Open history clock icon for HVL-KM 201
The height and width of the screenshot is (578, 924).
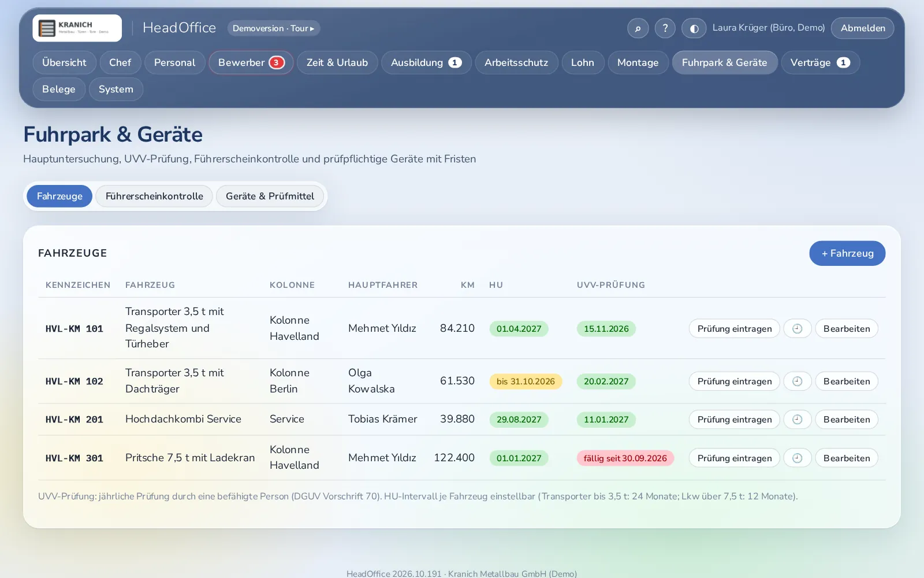pos(798,419)
